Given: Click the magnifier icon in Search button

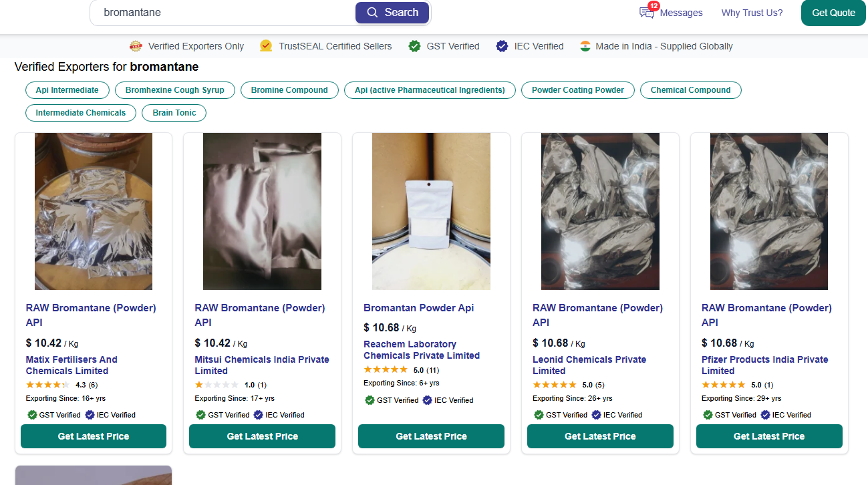Looking at the screenshot, I should click(x=372, y=13).
